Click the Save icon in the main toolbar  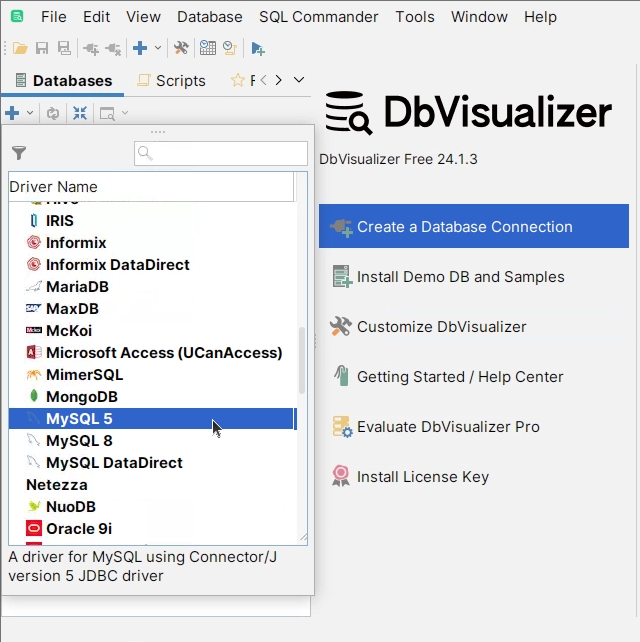[x=42, y=48]
